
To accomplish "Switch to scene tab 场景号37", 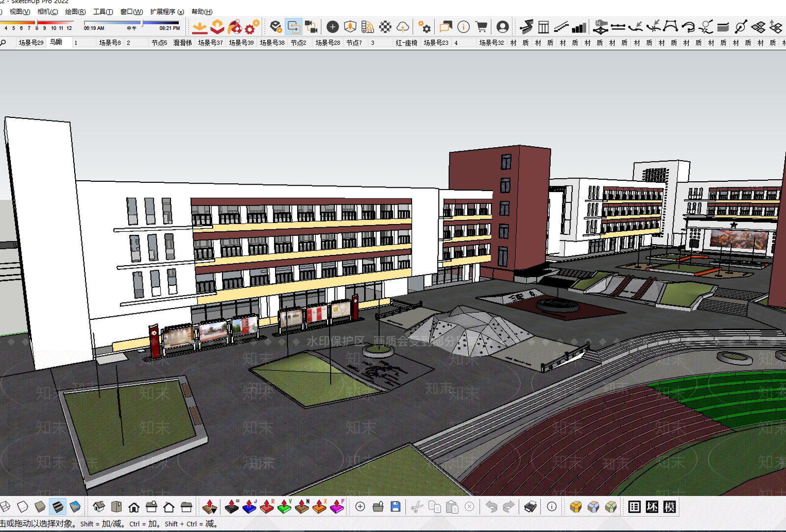I will (x=210, y=43).
